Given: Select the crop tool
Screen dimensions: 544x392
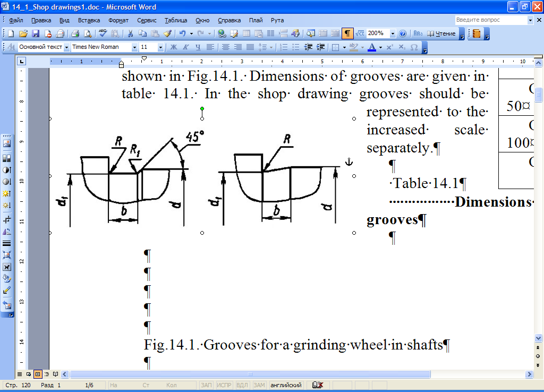Looking at the screenshot, I should [x=6, y=220].
